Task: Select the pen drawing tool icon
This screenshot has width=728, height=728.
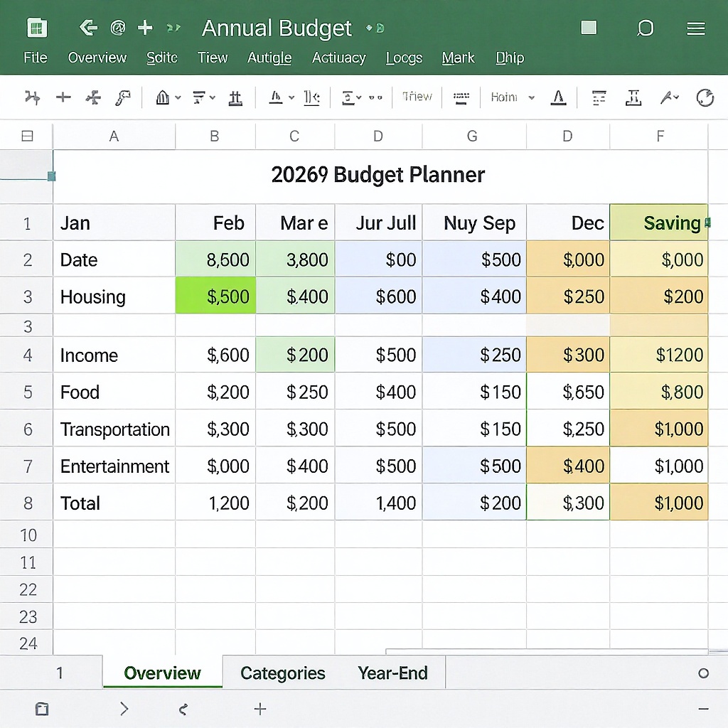Action: (666, 97)
